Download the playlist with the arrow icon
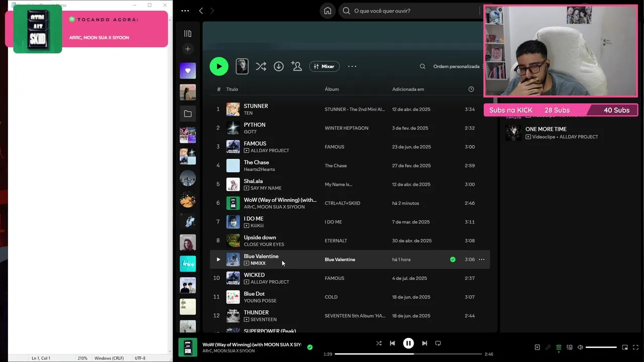 click(279, 66)
